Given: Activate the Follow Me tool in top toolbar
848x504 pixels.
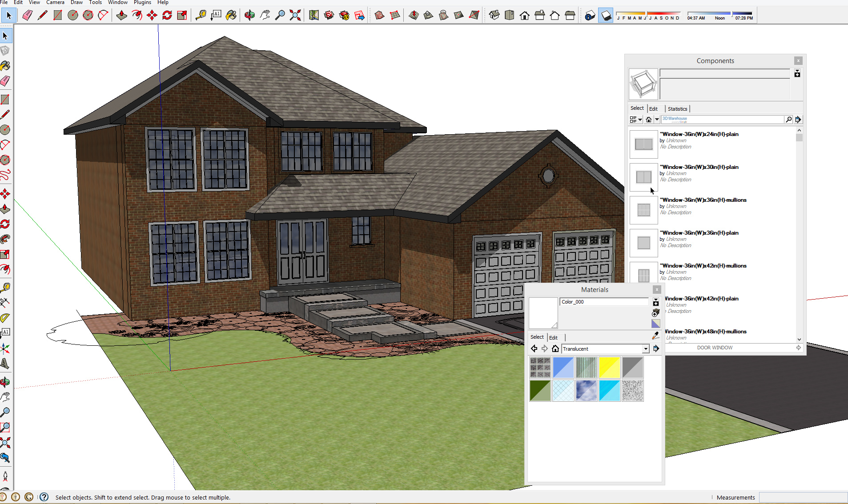Looking at the screenshot, I should click(x=137, y=16).
